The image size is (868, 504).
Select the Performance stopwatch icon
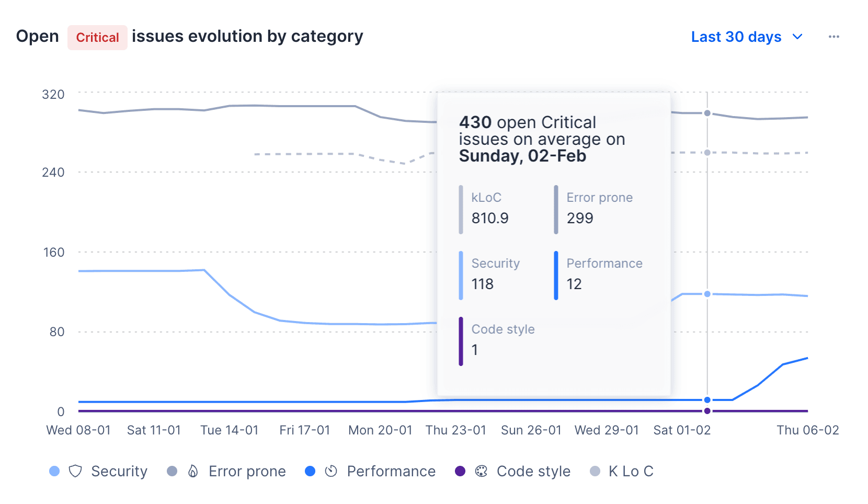[x=332, y=471]
